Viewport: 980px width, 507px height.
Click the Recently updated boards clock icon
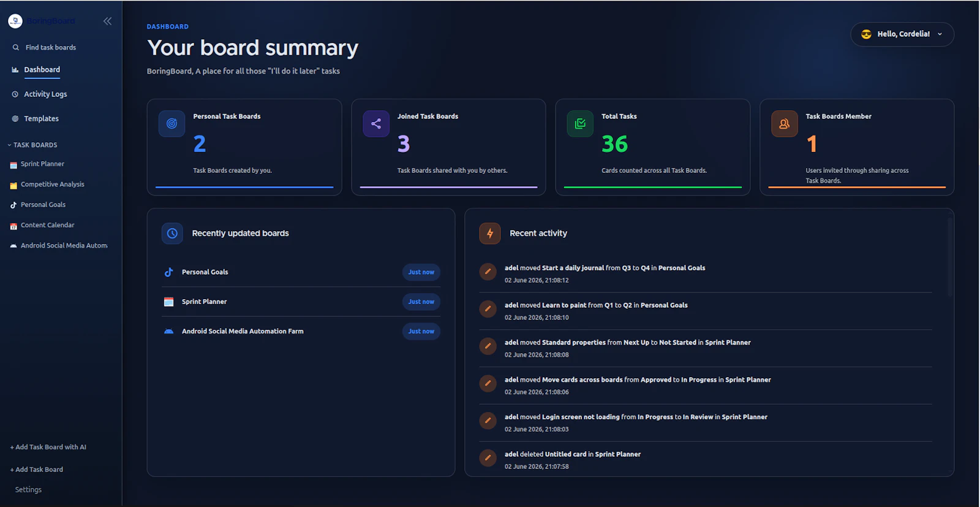point(172,234)
